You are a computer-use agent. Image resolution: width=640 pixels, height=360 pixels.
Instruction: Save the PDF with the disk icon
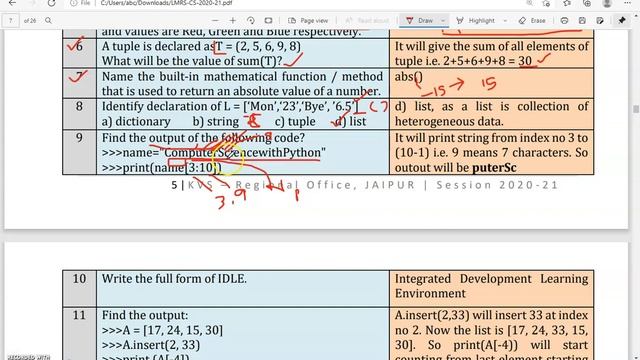tap(582, 20)
